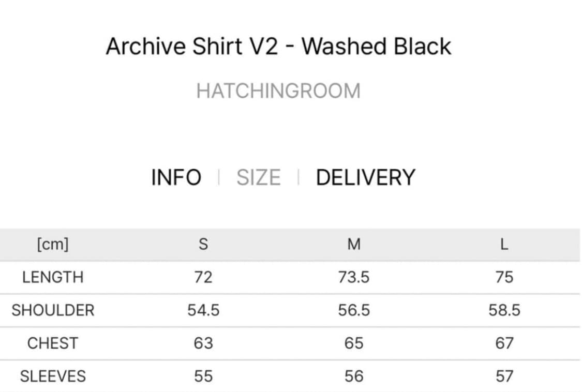Click the 54.5 shoulder value for S

[x=203, y=310]
